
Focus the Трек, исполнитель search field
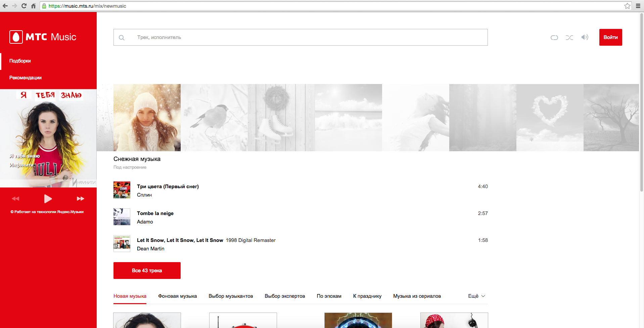(x=300, y=37)
